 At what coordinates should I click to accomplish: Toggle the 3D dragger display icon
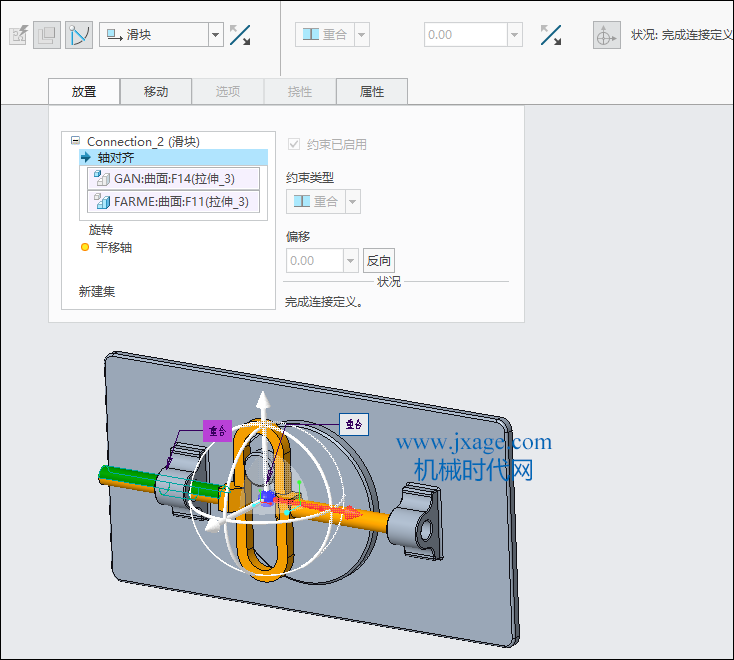[607, 35]
